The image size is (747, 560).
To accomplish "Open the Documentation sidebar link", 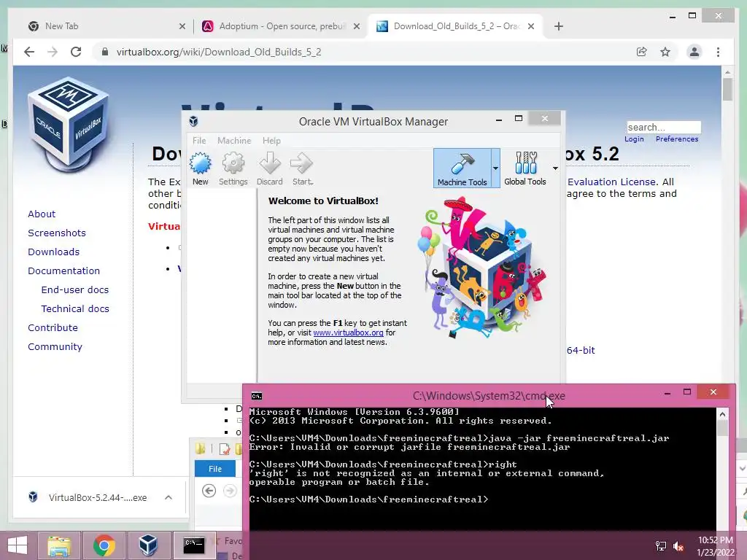I will click(x=64, y=271).
